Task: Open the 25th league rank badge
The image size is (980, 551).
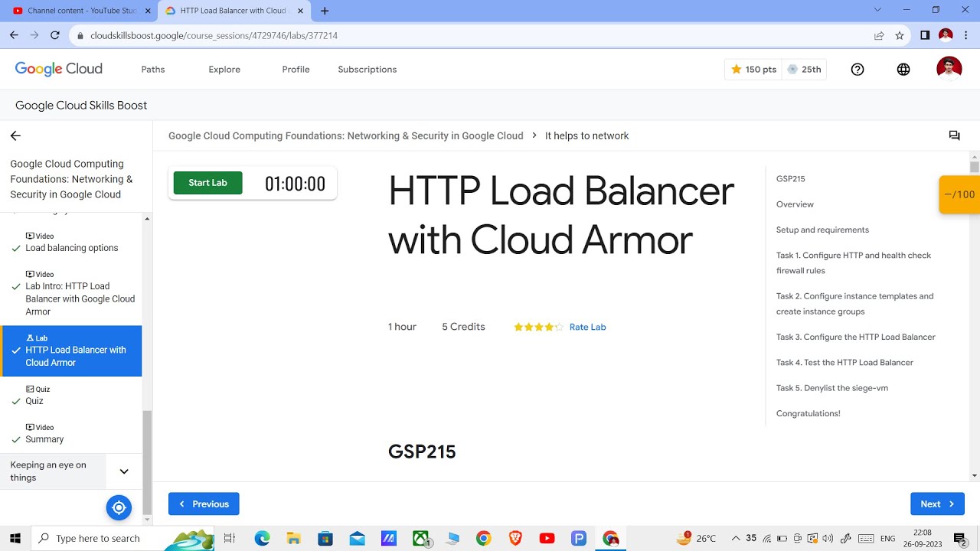Action: coord(804,69)
